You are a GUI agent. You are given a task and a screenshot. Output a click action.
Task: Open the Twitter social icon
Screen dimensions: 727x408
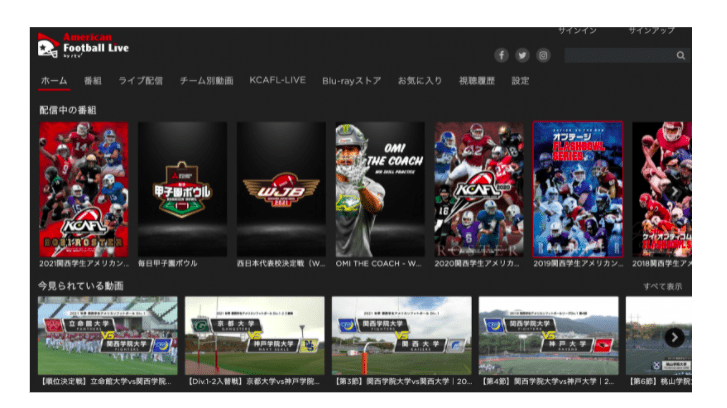[522, 56]
